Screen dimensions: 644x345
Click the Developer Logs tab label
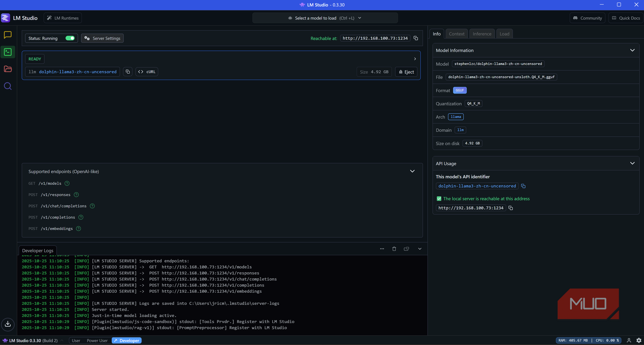click(38, 250)
